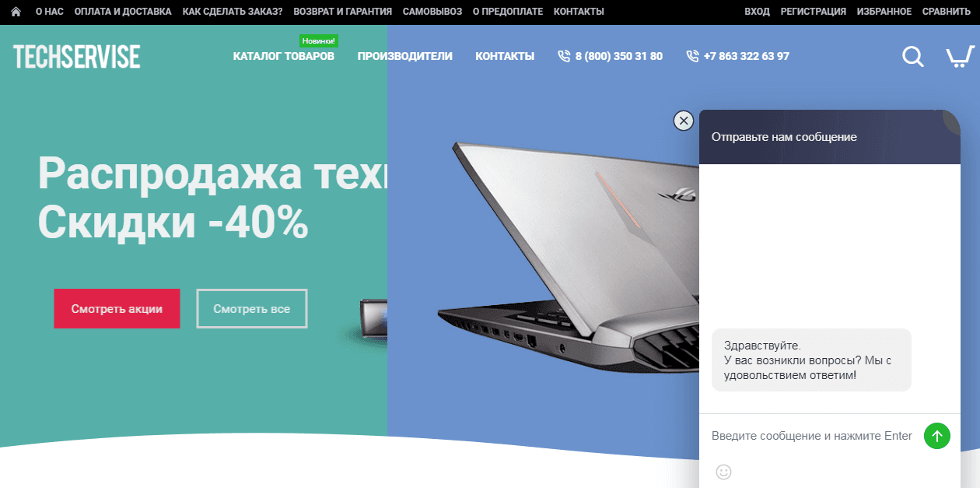
Task: Click the phone icon beside 8 (800) 350 31 80
Action: [x=564, y=56]
